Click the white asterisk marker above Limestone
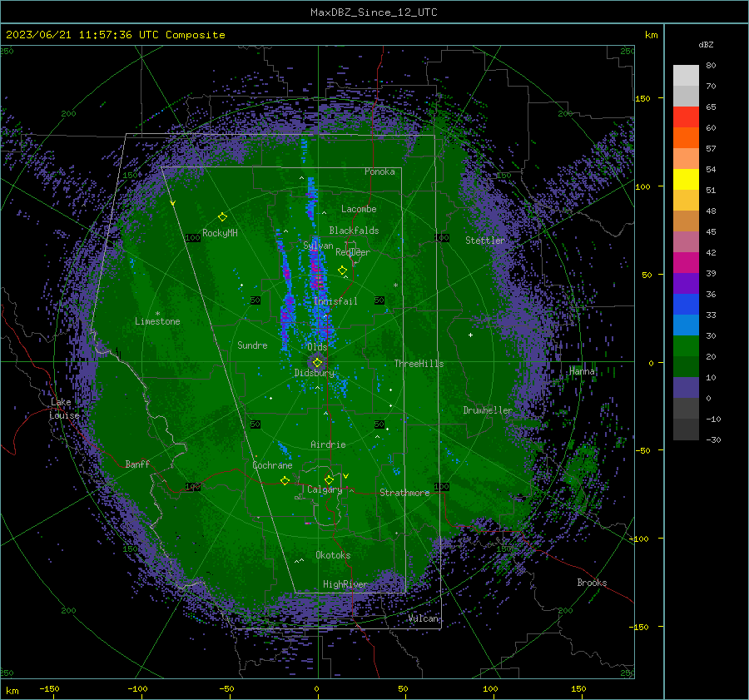The height and width of the screenshot is (700, 749). pyautogui.click(x=157, y=314)
